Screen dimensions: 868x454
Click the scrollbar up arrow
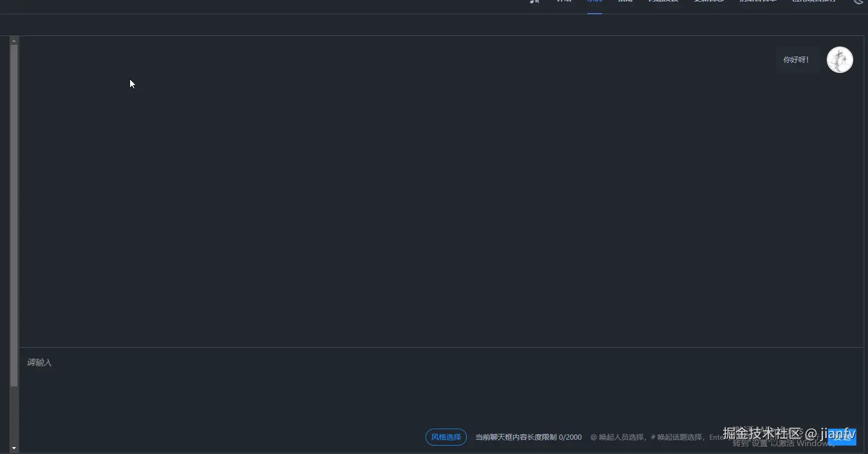14,41
